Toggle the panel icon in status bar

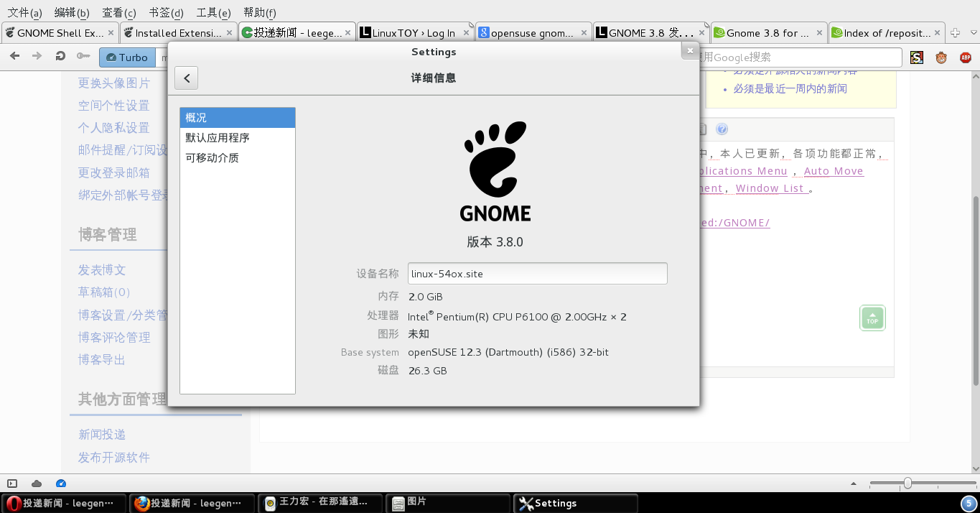click(12, 484)
